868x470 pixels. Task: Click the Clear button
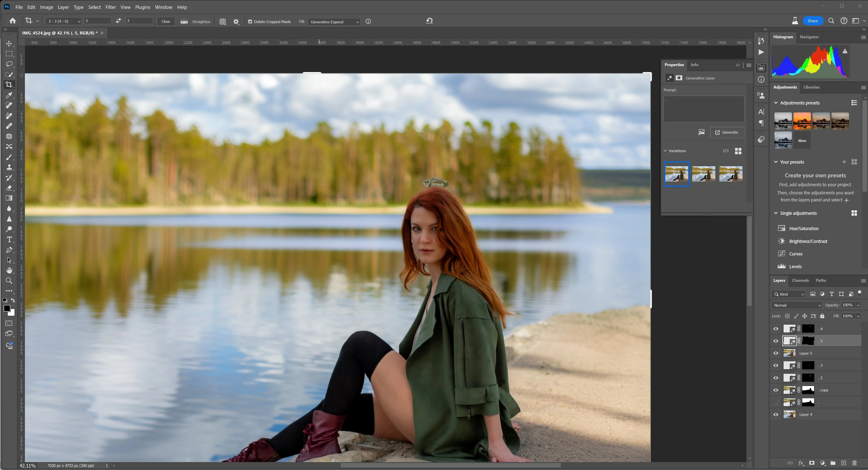point(166,22)
